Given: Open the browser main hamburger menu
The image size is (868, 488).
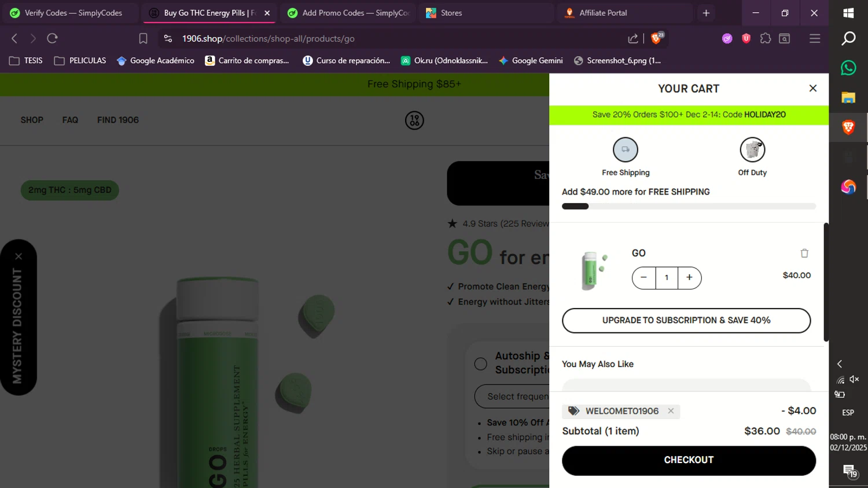Looking at the screenshot, I should [x=815, y=38].
